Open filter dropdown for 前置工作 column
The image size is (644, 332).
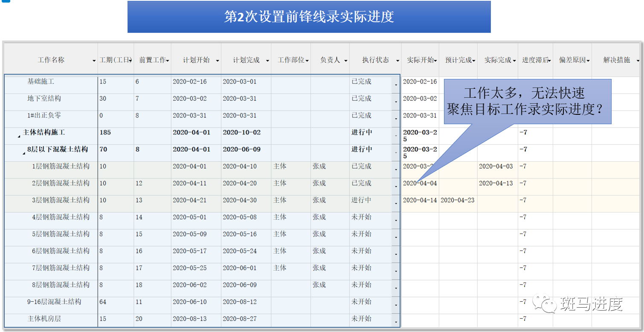(168, 61)
